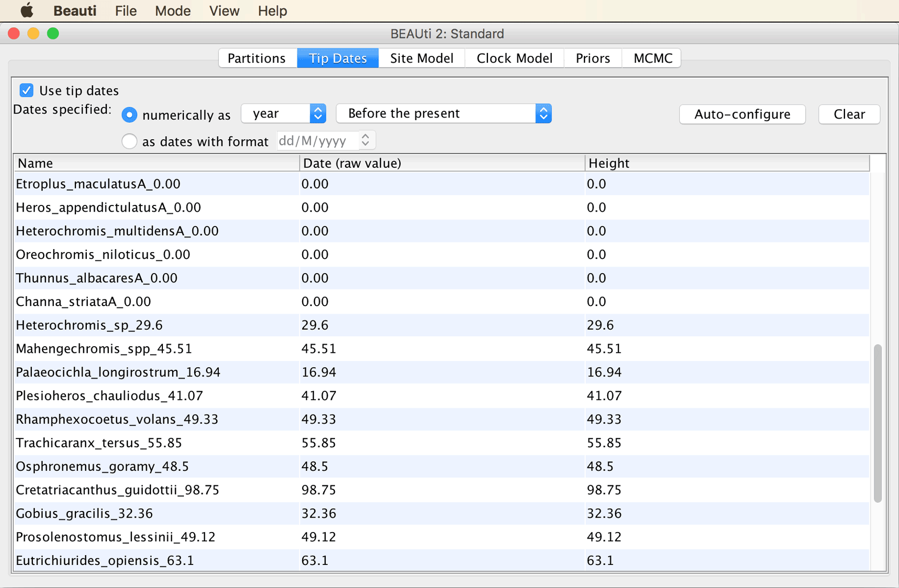
Task: Click height cell 32.36 of Gobius_gracilis
Action: pos(727,514)
